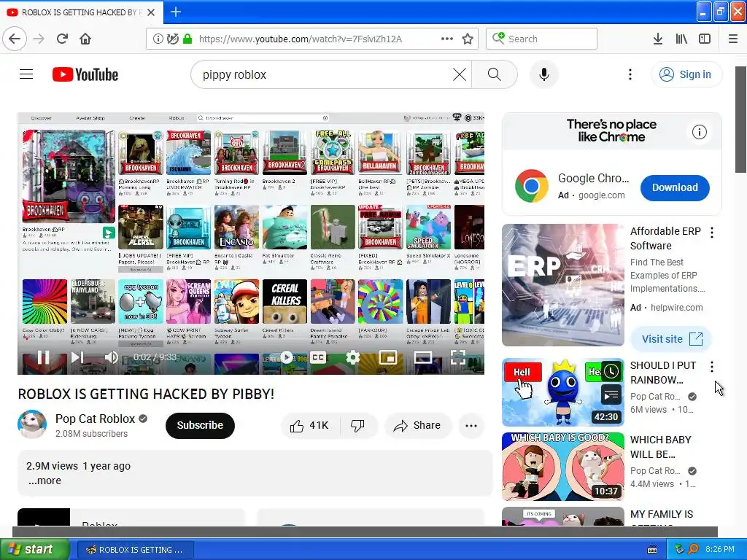Focus the browser address bar URL
The height and width of the screenshot is (560, 747).
tap(300, 39)
